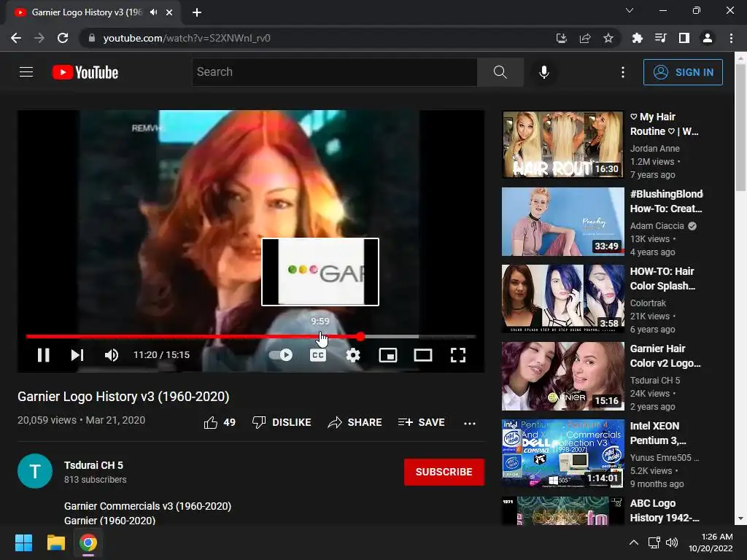
Task: Close the Garnier Logo History tab
Action: (169, 12)
